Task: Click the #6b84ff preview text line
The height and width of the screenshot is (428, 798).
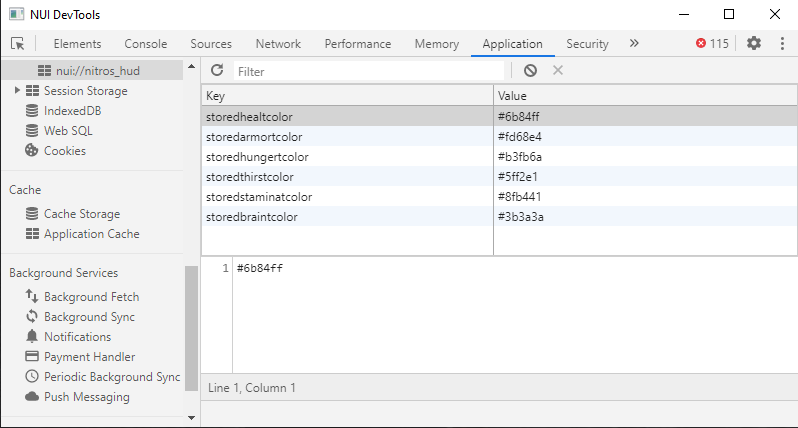Action: (x=260, y=268)
